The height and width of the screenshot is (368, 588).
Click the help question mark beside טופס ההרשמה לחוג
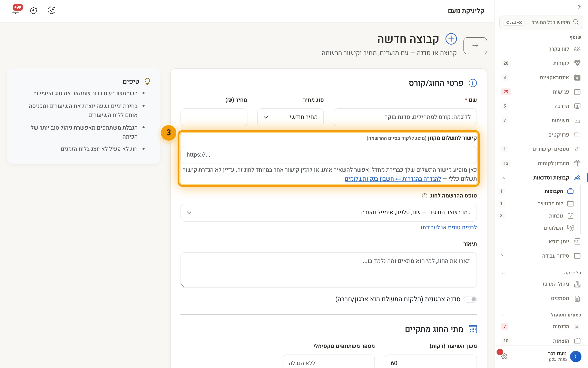[x=424, y=196]
